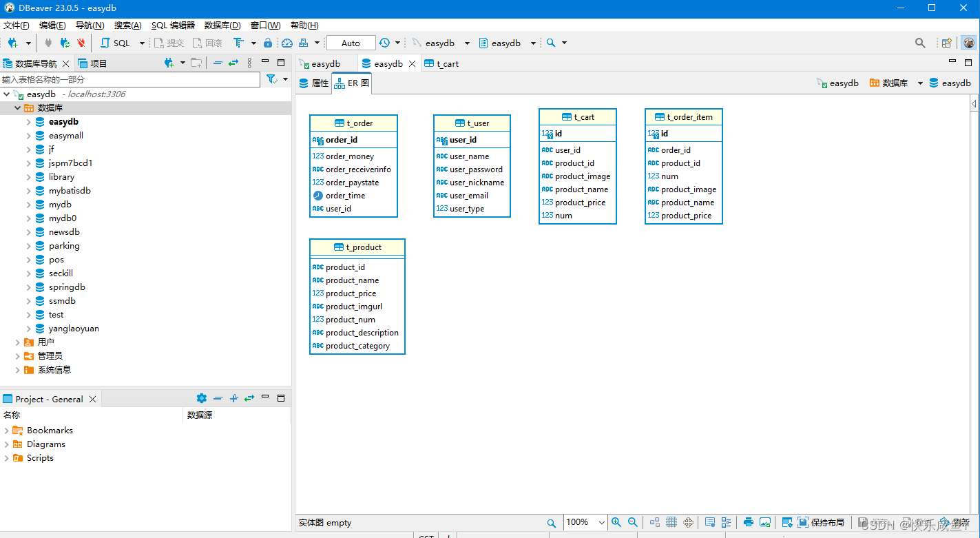
Task: Switch to the 项目 tab
Action: click(93, 63)
